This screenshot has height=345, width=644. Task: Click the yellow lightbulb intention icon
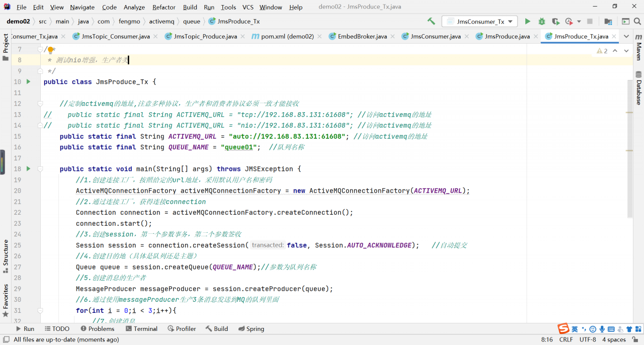50,49
